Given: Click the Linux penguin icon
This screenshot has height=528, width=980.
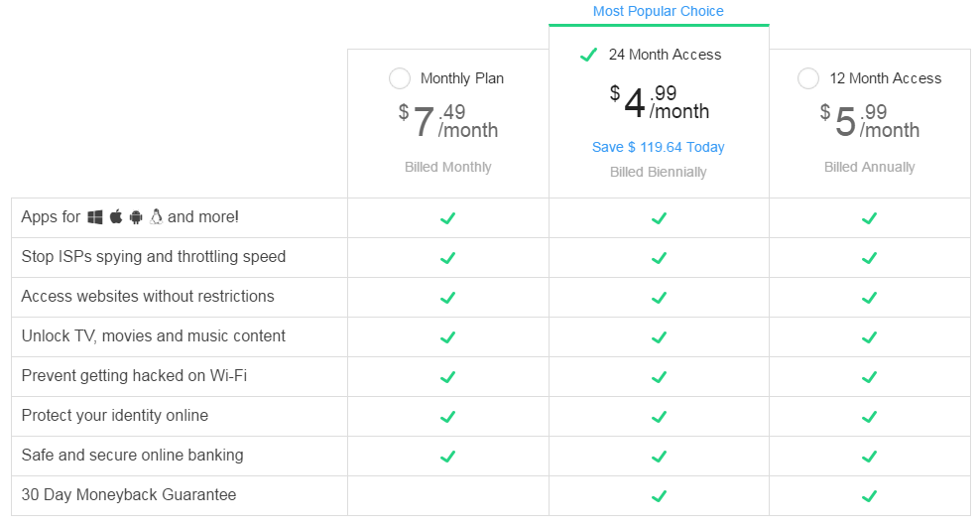Looking at the screenshot, I should coord(157,216).
